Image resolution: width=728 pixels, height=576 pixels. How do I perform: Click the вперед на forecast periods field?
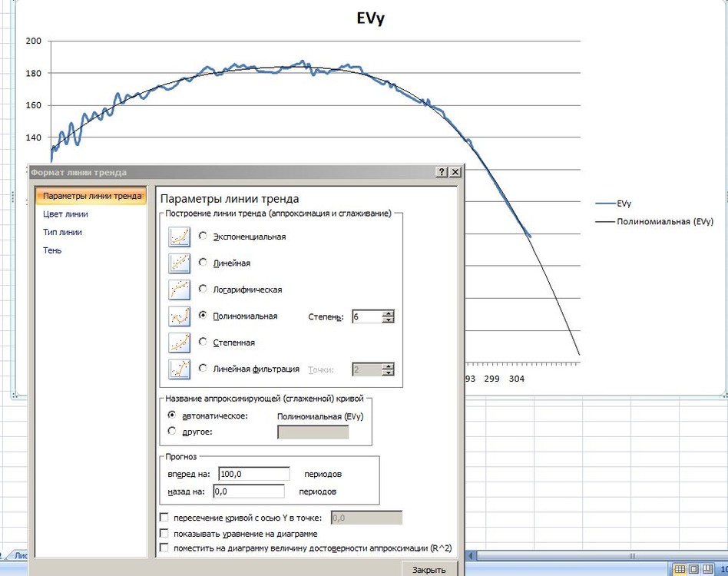254,474
